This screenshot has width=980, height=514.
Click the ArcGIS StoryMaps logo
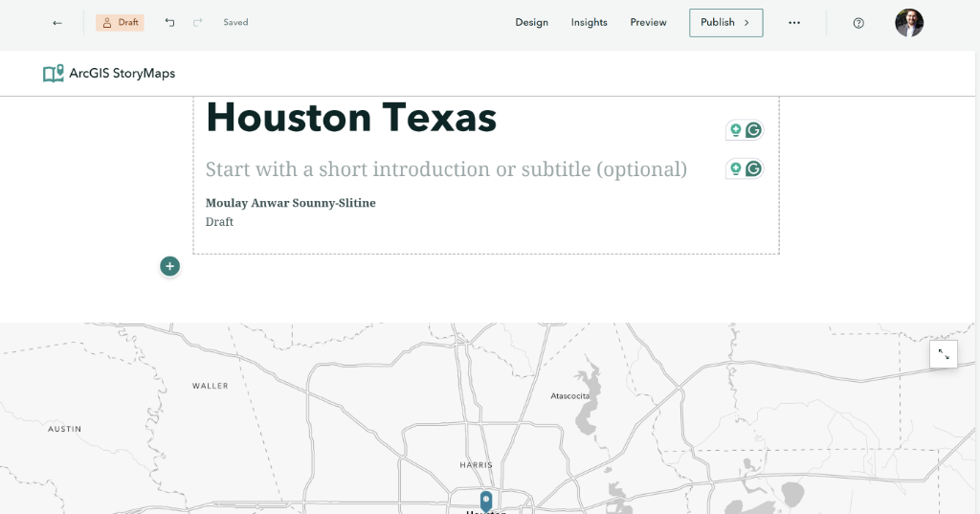click(109, 73)
